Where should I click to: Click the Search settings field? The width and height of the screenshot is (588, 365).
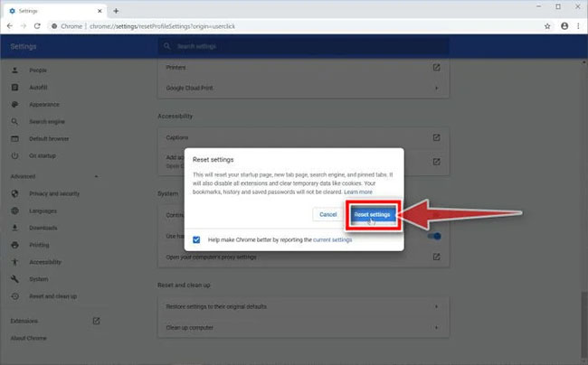click(x=303, y=46)
